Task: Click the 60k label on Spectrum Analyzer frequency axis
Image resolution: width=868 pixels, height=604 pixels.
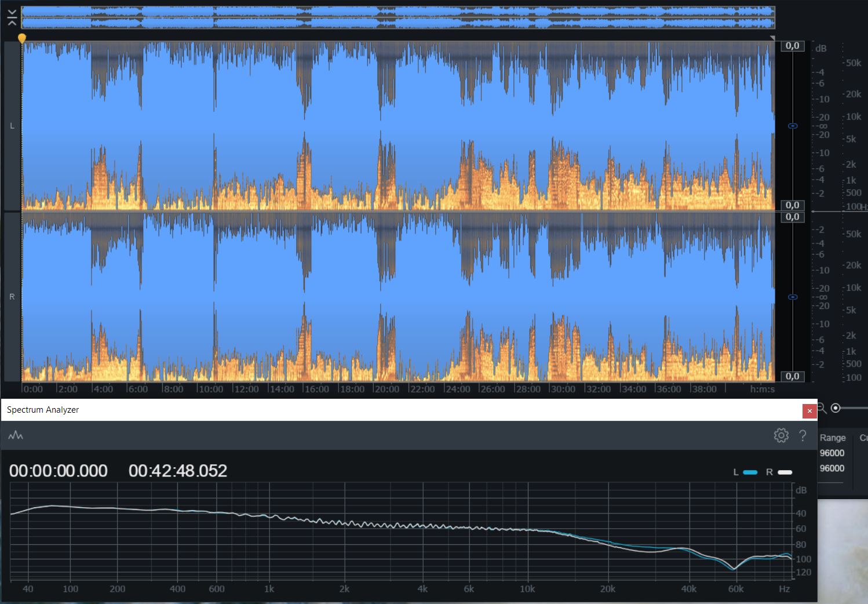Action: coord(736,589)
